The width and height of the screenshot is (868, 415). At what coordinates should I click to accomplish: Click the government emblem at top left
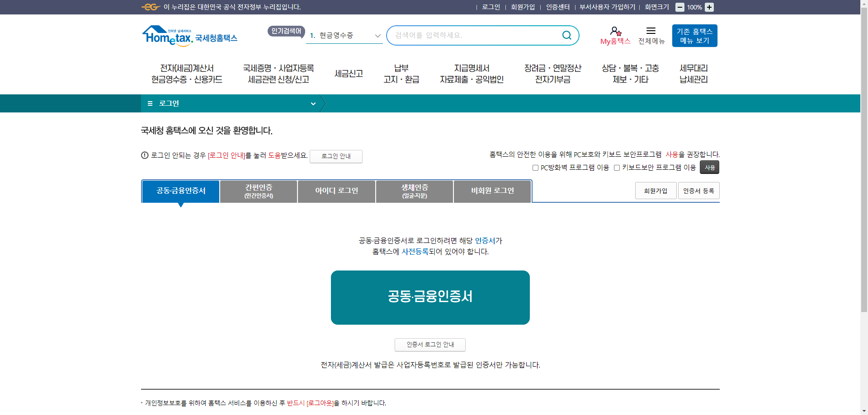(x=151, y=7)
